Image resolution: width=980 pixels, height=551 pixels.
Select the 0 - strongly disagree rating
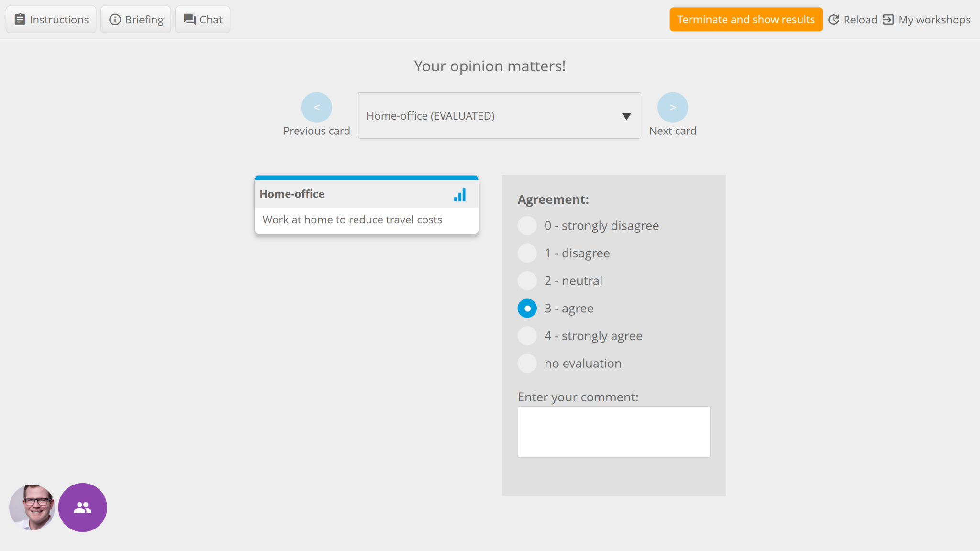tap(527, 225)
